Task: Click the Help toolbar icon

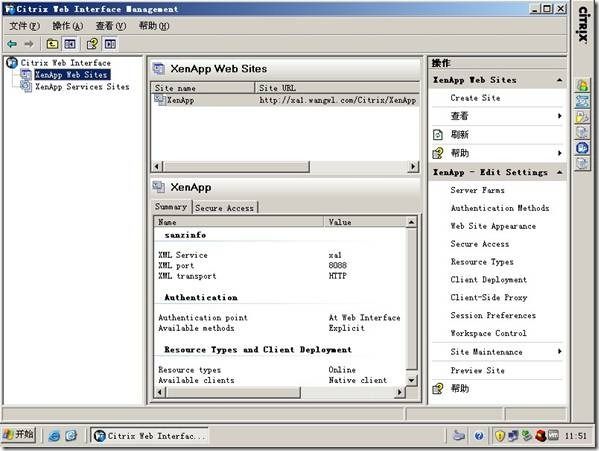Action: coord(92,44)
